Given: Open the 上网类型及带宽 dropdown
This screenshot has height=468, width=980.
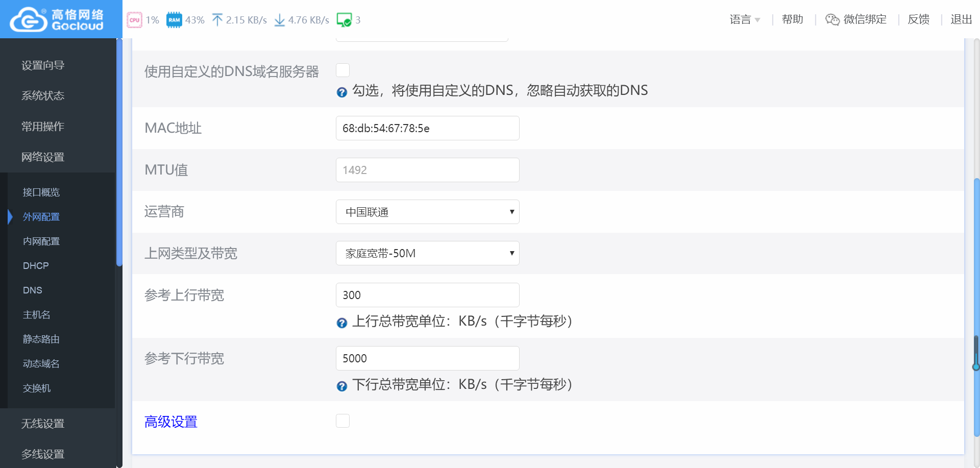Looking at the screenshot, I should [427, 253].
